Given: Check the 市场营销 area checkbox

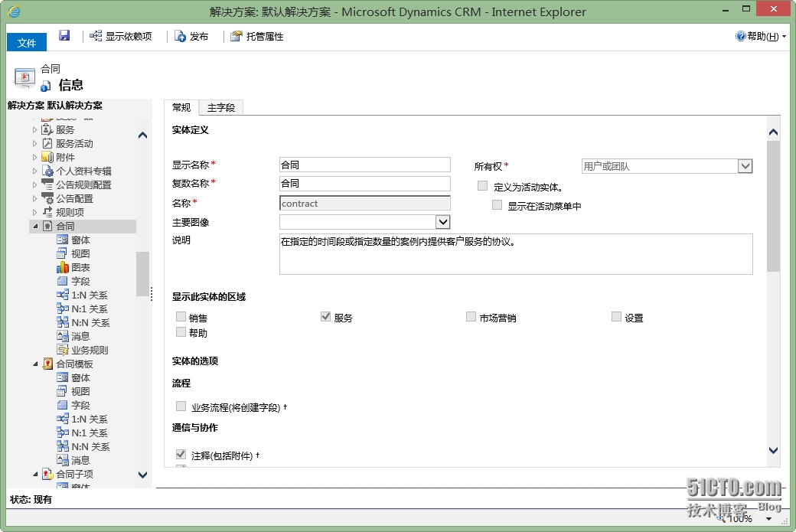Looking at the screenshot, I should pos(471,317).
